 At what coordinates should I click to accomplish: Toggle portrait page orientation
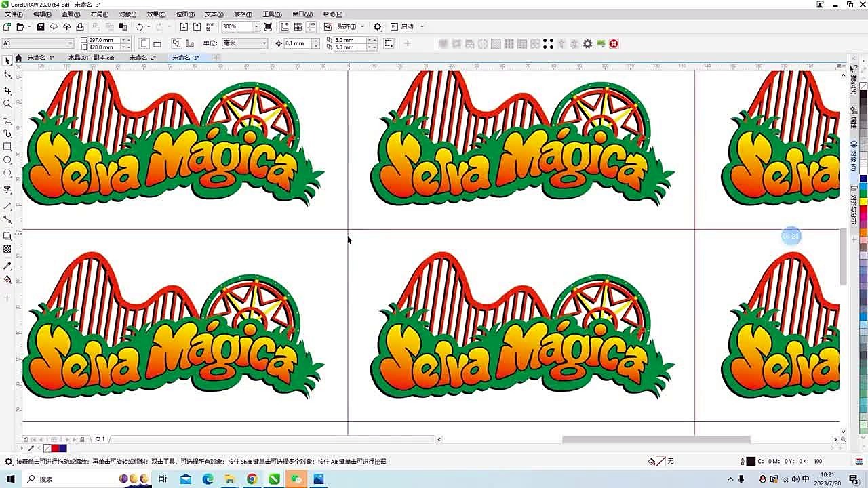click(144, 43)
